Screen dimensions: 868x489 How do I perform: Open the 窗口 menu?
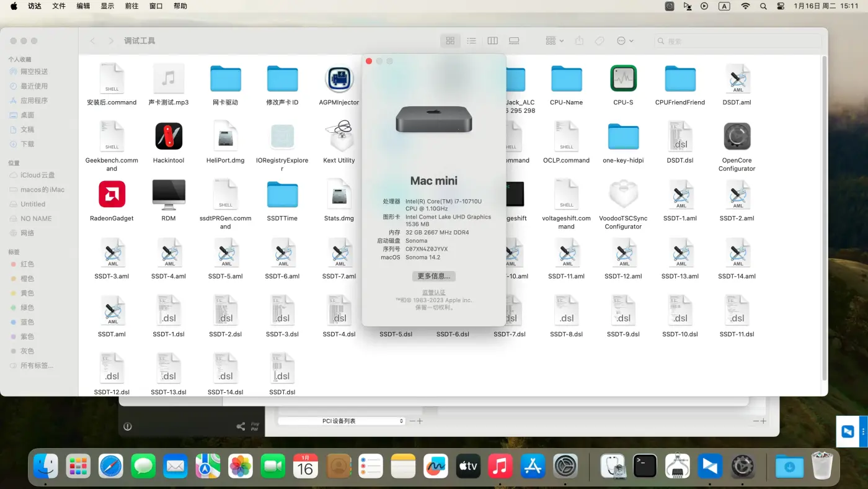coord(155,6)
